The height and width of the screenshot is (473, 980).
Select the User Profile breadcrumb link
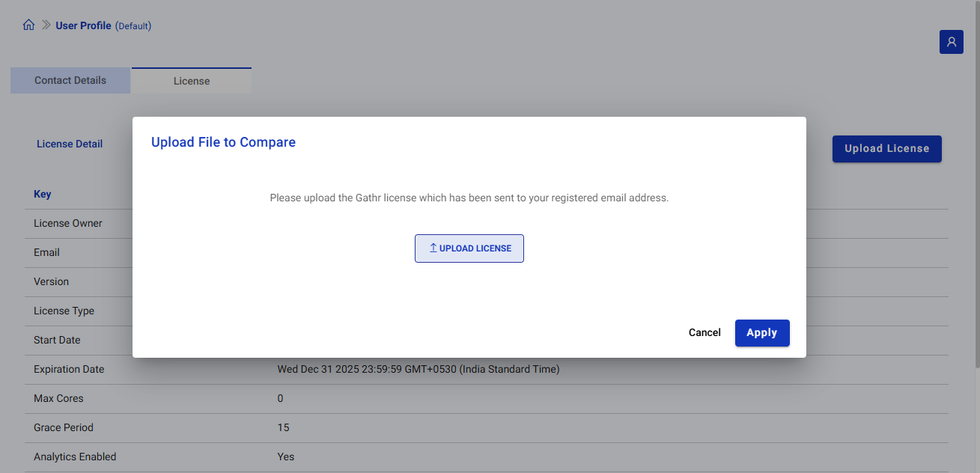(x=84, y=25)
